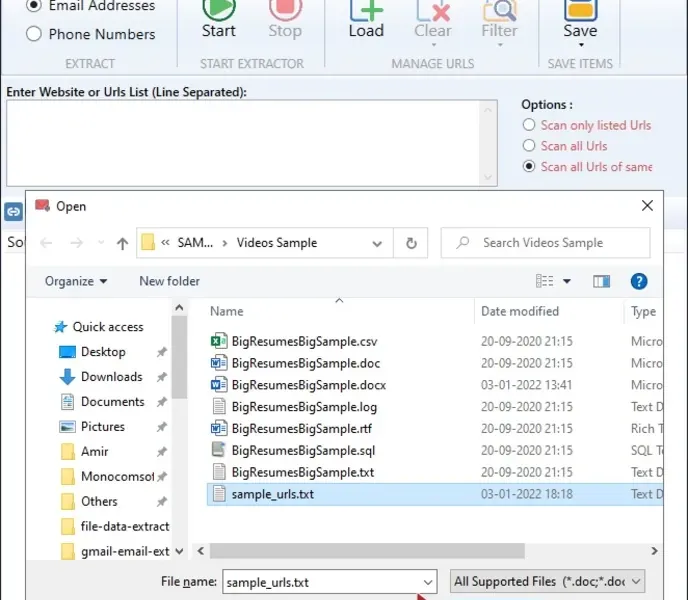This screenshot has height=600, width=688.
Task: Click the horizontal scrollbar of file list
Action: pyautogui.click(x=367, y=551)
